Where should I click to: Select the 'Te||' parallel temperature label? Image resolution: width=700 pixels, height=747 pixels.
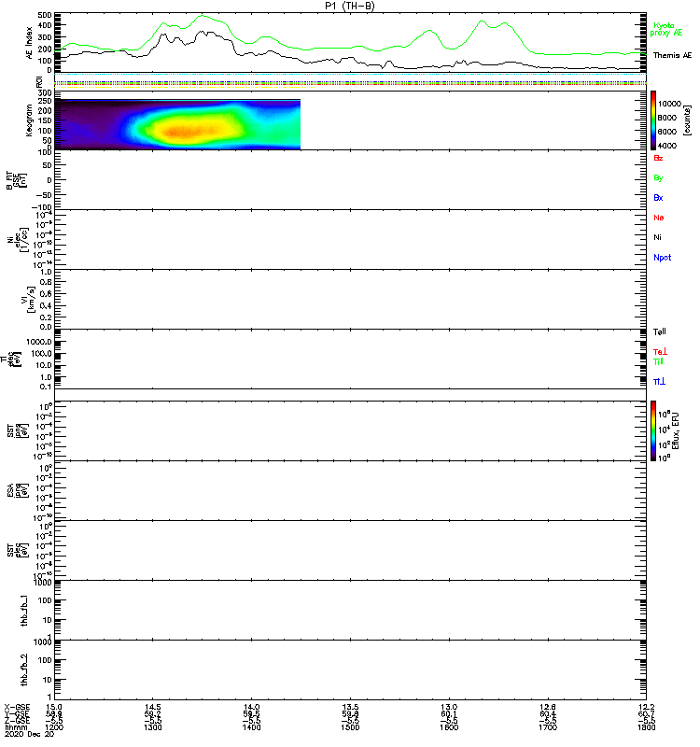pos(660,331)
